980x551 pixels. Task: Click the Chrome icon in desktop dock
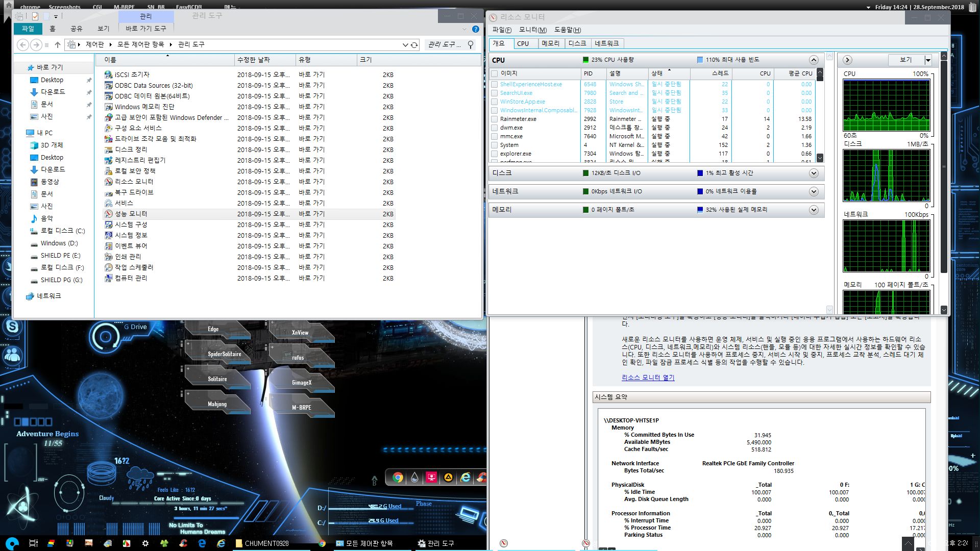(398, 478)
